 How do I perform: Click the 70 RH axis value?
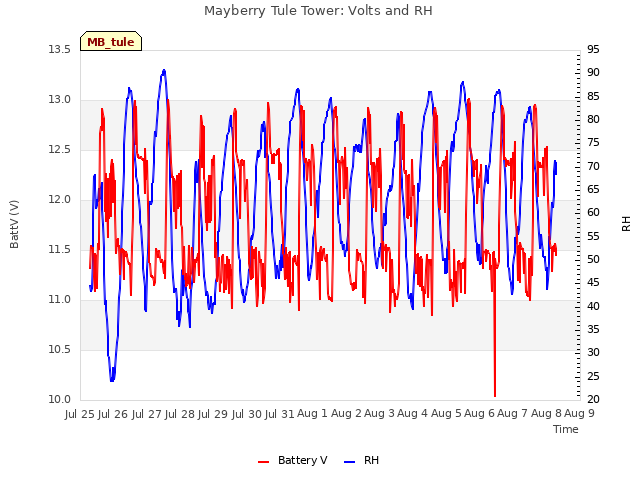[593, 167]
